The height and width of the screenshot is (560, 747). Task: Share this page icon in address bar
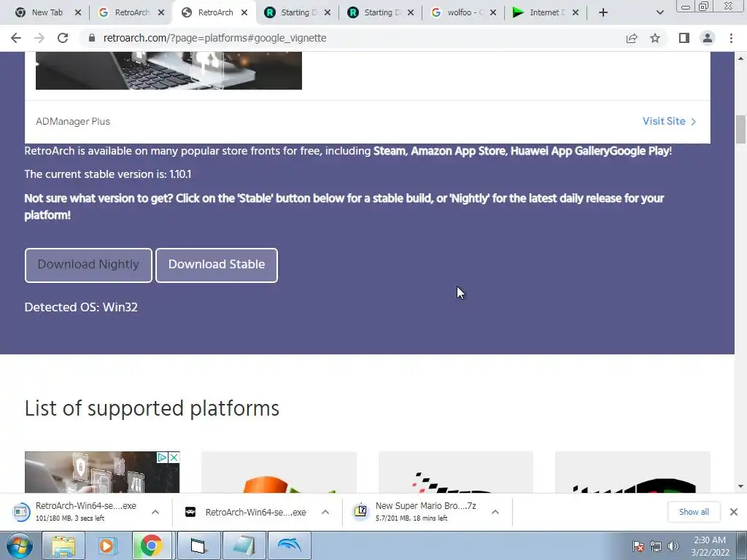click(632, 38)
